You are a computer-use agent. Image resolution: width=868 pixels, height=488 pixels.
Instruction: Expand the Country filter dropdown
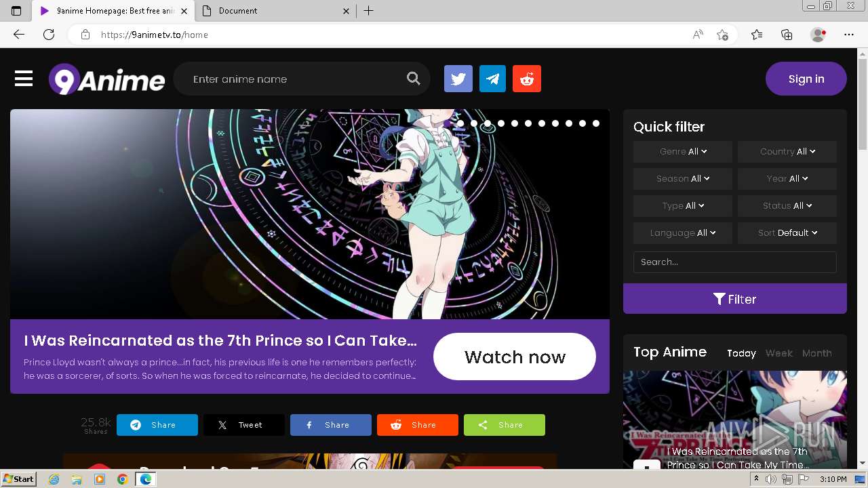click(787, 152)
